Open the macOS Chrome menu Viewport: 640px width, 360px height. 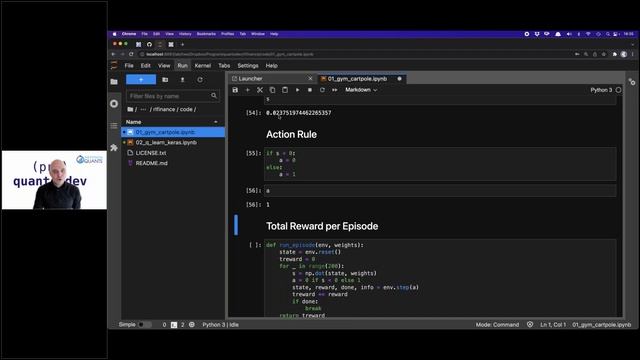point(129,34)
